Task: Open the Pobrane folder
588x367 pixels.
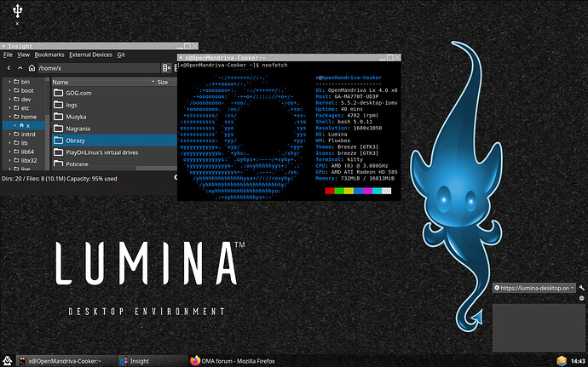Action: click(x=77, y=163)
